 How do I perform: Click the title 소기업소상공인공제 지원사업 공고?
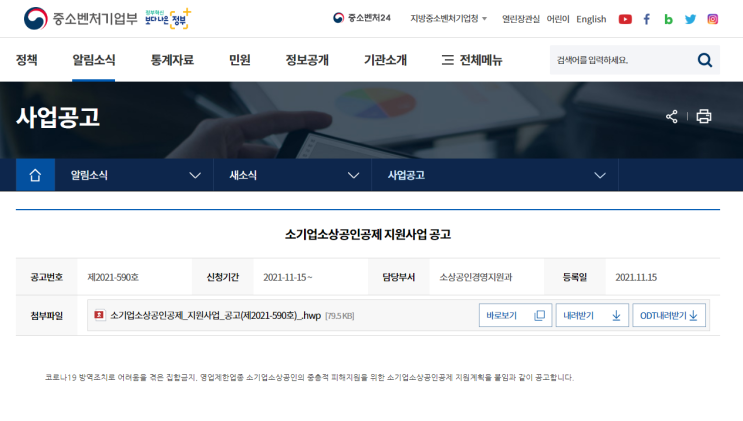[x=368, y=234]
